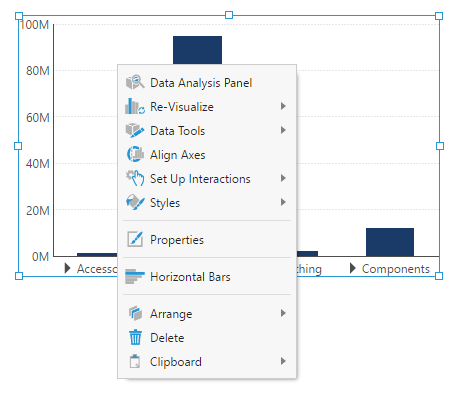Click the Align Axes icon
465x393 pixels.
point(135,154)
